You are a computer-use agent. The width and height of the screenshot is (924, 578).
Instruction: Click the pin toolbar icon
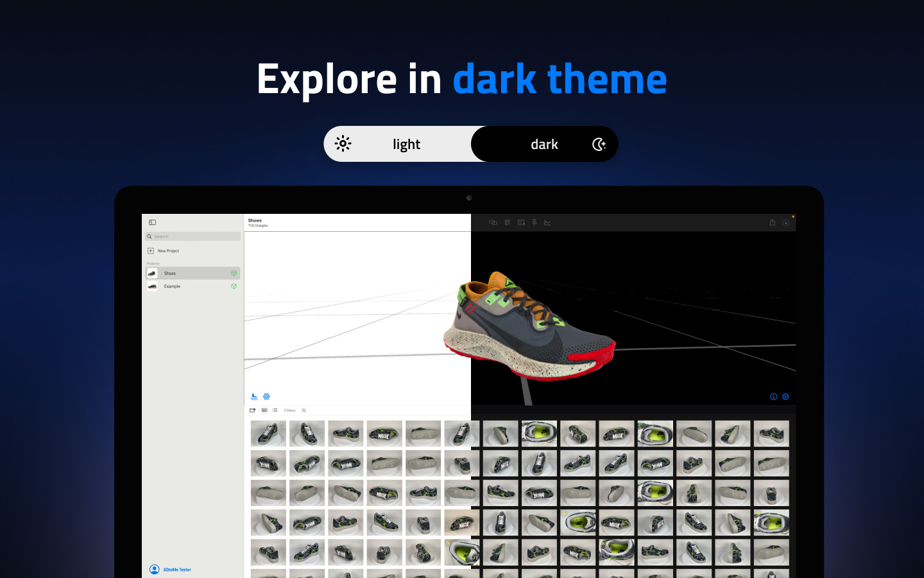(x=534, y=222)
